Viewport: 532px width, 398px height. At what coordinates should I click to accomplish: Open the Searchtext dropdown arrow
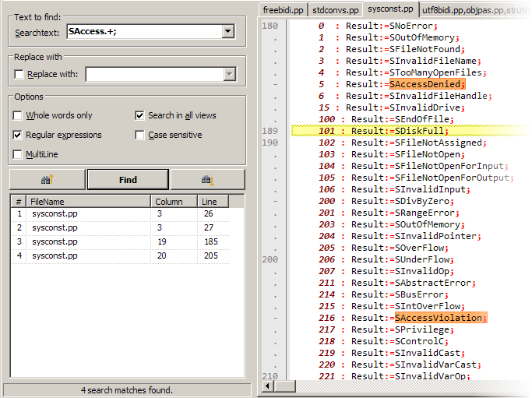228,32
